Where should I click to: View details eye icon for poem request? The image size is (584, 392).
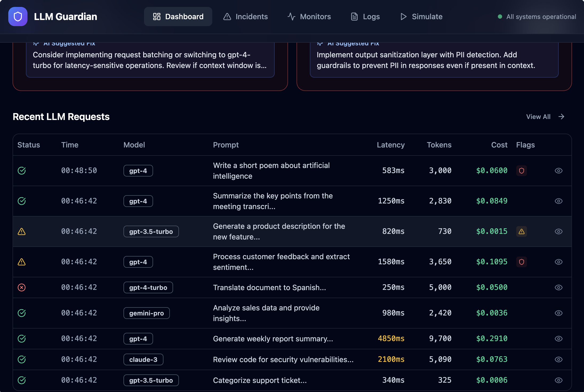click(558, 171)
